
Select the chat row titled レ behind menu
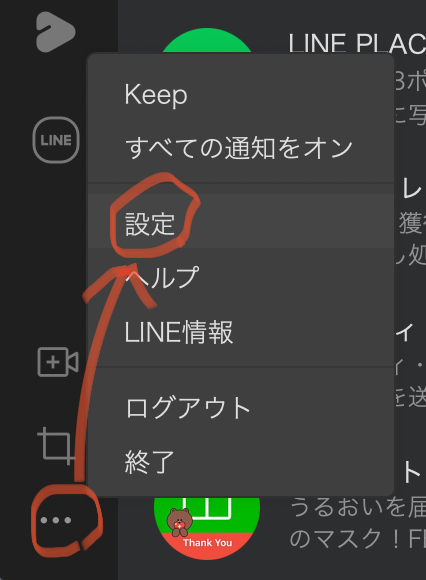411,191
